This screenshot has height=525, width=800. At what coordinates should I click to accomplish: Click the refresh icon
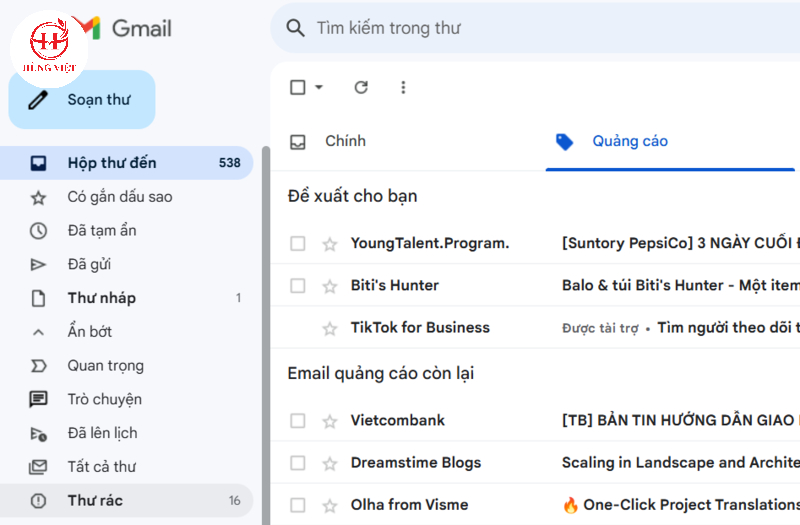(361, 87)
